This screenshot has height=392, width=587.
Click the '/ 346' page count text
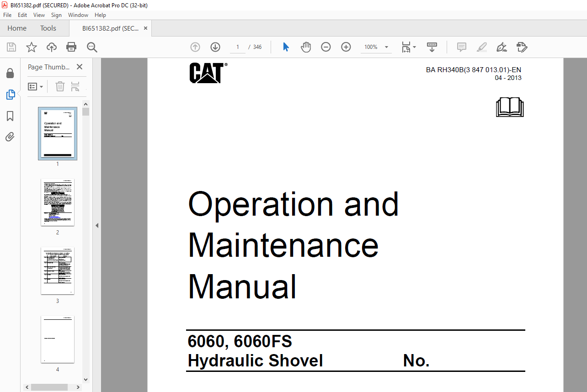(255, 47)
